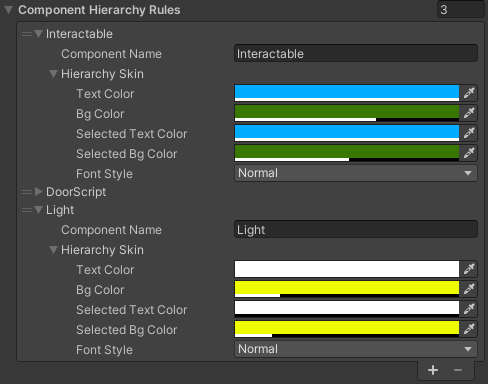Image resolution: width=488 pixels, height=384 pixels.
Task: Click eyedropper for Light Selected Text Color
Action: (x=469, y=309)
